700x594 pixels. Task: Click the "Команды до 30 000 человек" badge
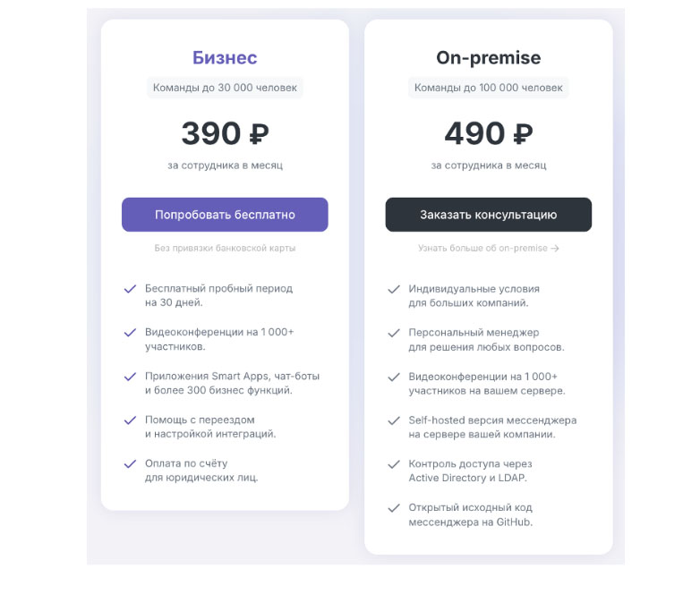point(225,88)
